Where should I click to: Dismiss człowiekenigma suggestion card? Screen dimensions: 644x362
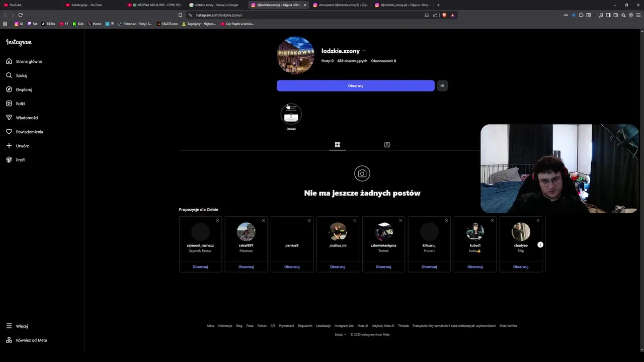400,220
